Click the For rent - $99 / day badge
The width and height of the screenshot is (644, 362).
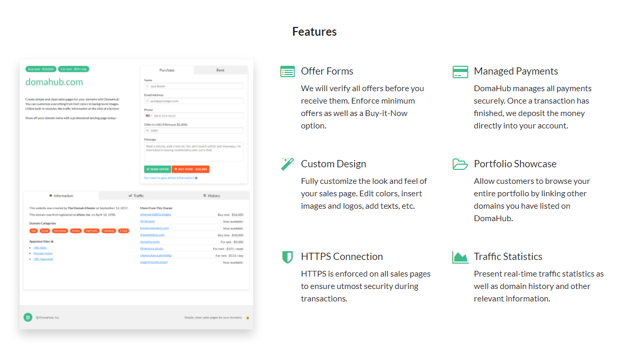(73, 69)
